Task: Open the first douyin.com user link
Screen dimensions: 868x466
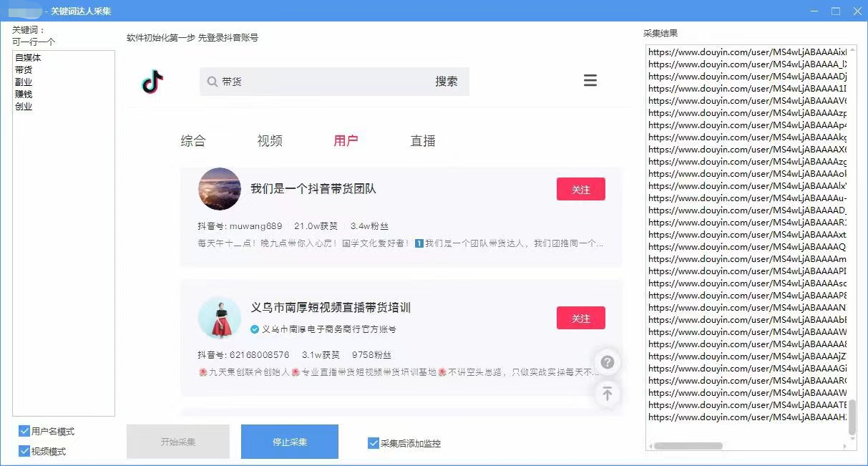Action: [744, 52]
